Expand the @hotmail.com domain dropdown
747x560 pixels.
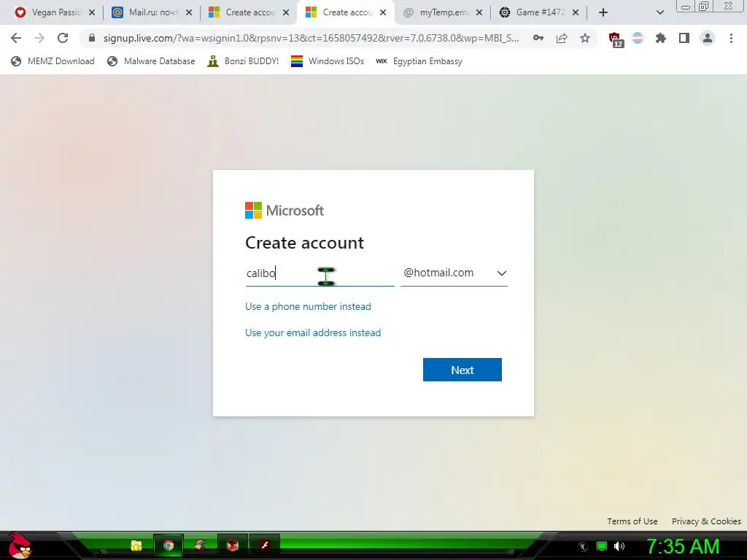click(x=454, y=273)
